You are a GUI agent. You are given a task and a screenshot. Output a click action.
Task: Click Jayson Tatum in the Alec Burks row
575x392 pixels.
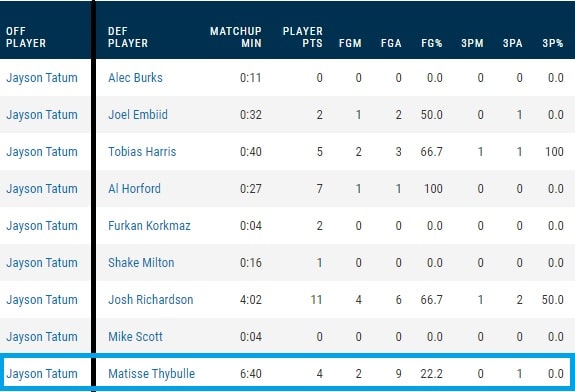42,78
